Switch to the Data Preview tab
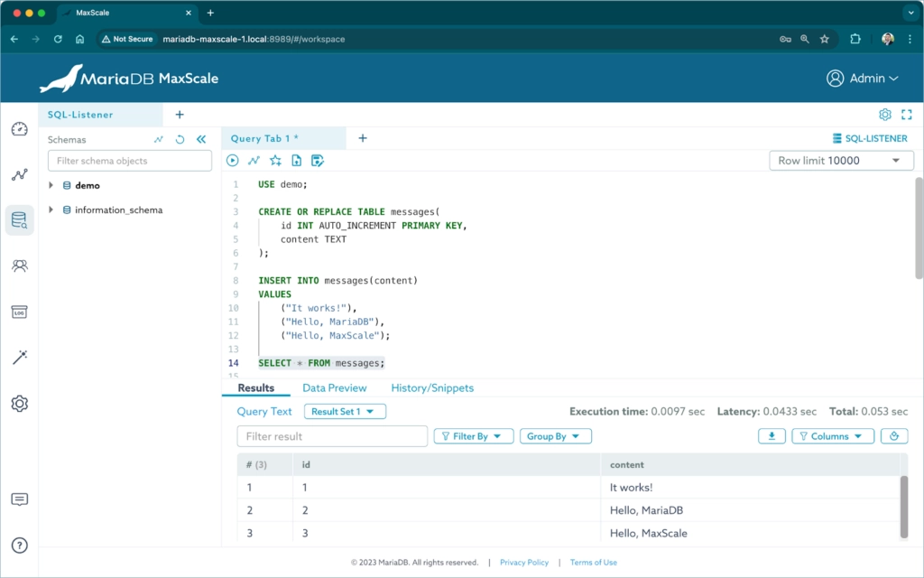This screenshot has width=924, height=578. [334, 388]
